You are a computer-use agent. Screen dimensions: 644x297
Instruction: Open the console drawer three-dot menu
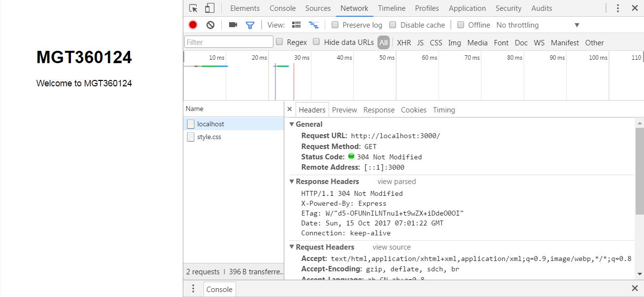pos(193,289)
